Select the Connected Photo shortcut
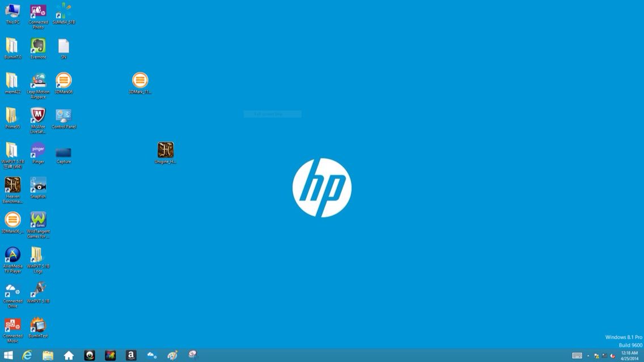The image size is (644, 362). point(38,16)
